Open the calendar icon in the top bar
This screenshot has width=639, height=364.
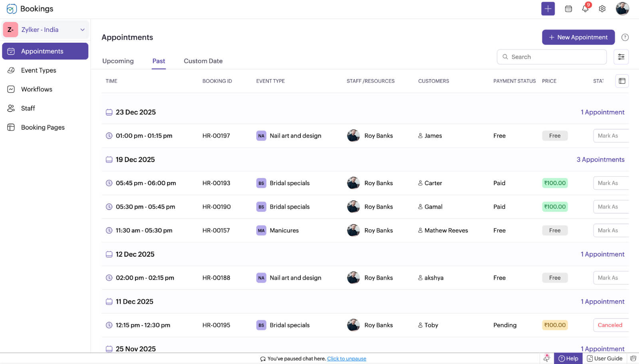click(x=568, y=8)
